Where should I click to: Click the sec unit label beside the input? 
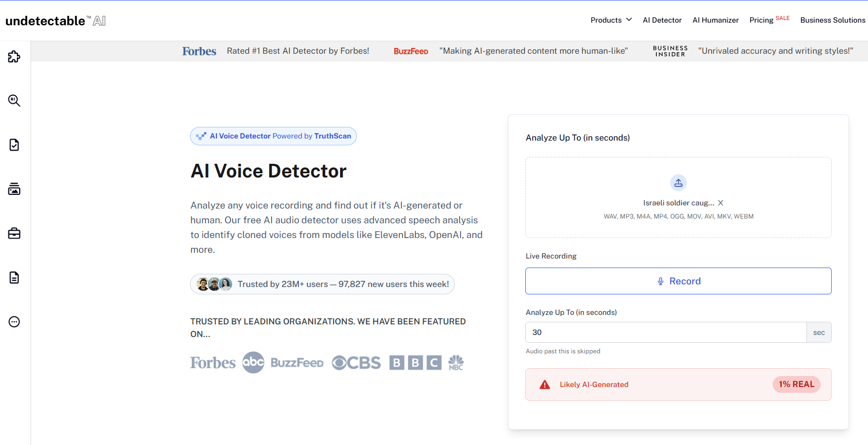pyautogui.click(x=819, y=332)
